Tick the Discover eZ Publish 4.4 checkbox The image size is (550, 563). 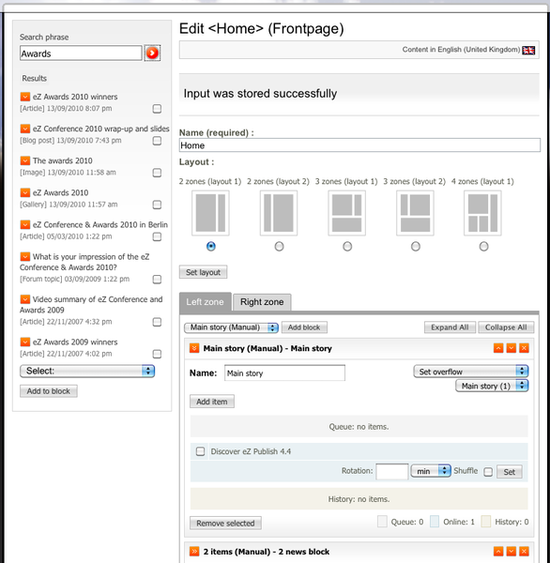point(200,451)
